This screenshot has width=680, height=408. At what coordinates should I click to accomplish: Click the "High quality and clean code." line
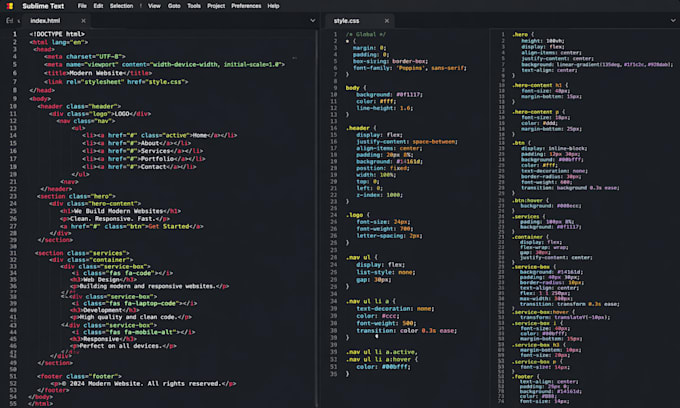tap(131, 317)
